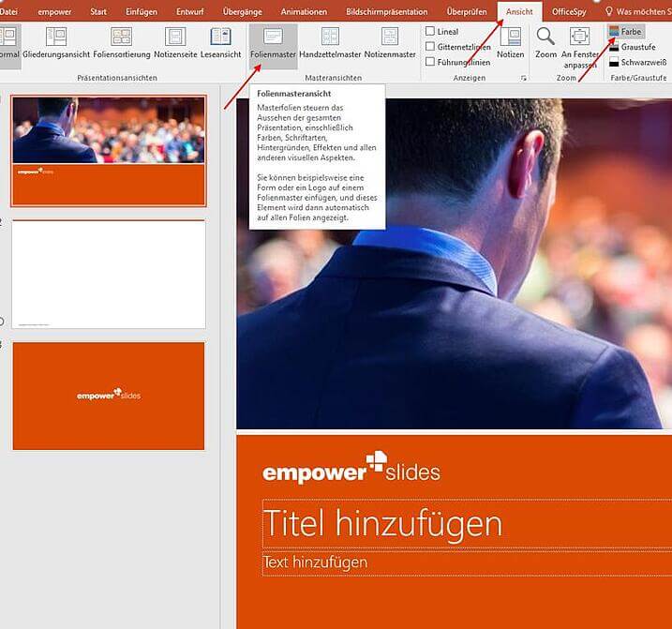The width and height of the screenshot is (672, 629).
Task: Click An Fenster anpassen icon
Action: click(x=580, y=44)
